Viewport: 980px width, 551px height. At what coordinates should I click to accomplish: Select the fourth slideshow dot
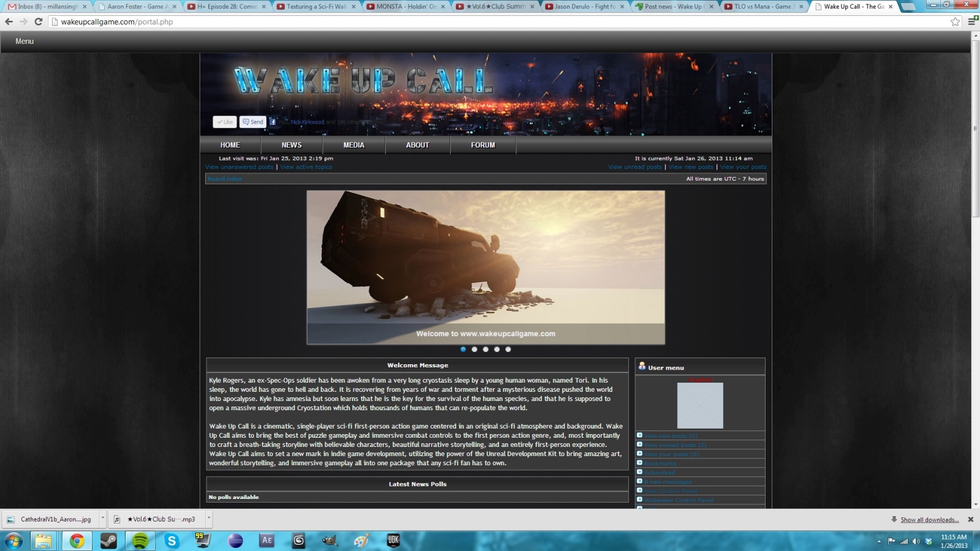pyautogui.click(x=497, y=349)
